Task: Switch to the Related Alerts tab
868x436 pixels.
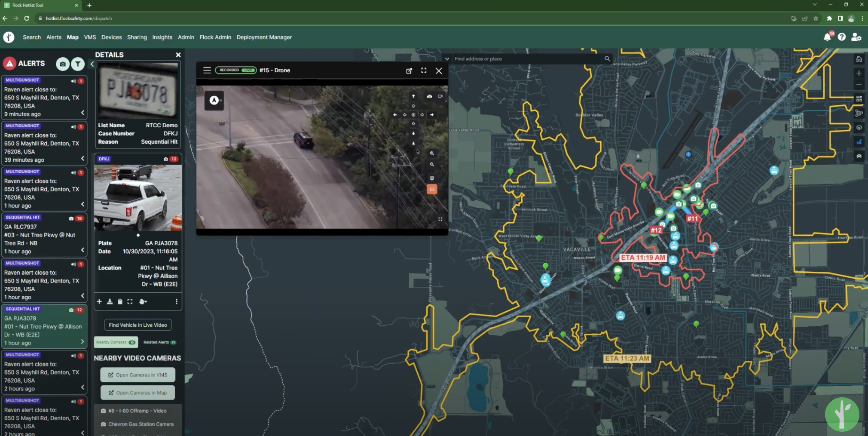Action: 159,342
